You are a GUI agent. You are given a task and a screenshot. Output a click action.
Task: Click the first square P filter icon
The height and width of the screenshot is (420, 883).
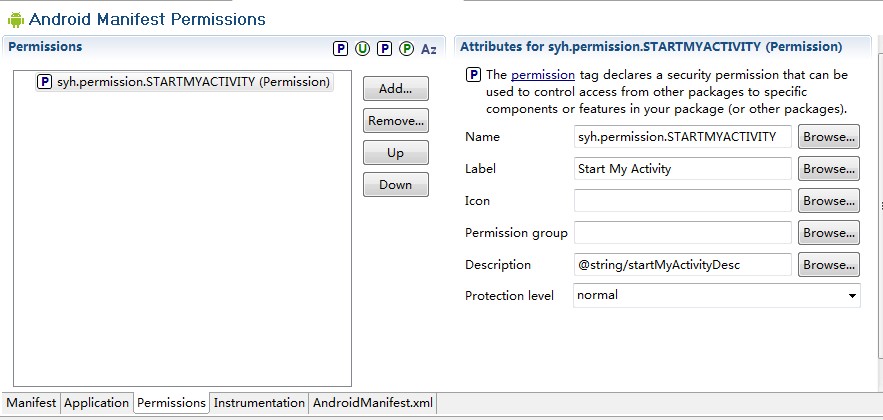tap(341, 48)
